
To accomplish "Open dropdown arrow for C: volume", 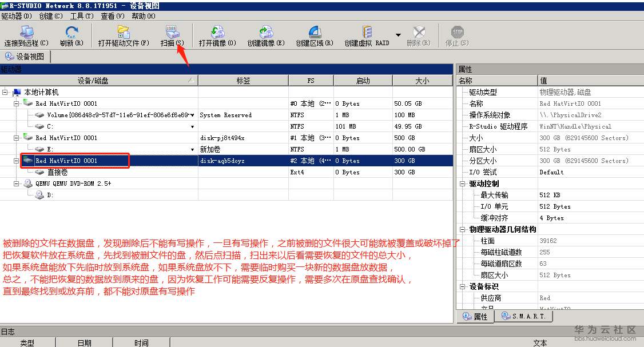I will [192, 126].
